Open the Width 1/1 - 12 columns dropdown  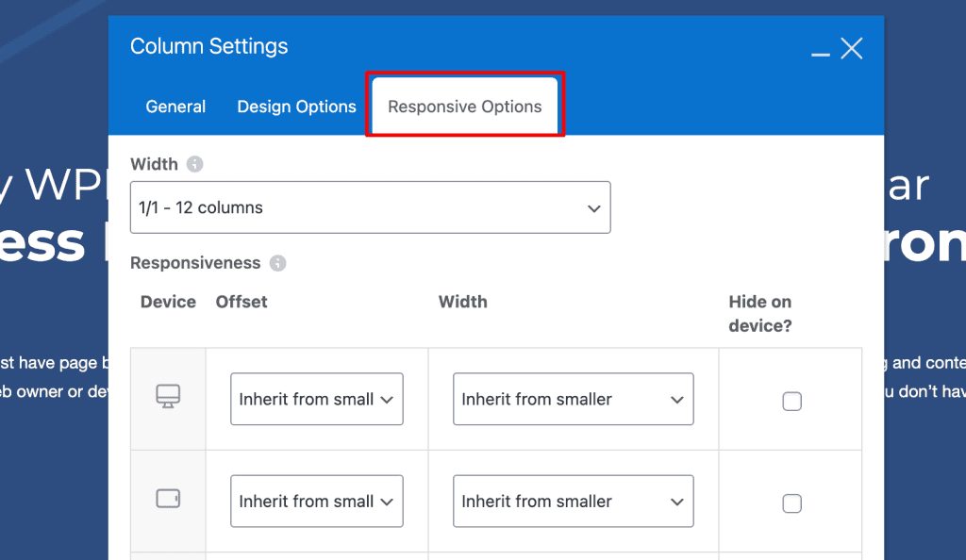tap(370, 207)
